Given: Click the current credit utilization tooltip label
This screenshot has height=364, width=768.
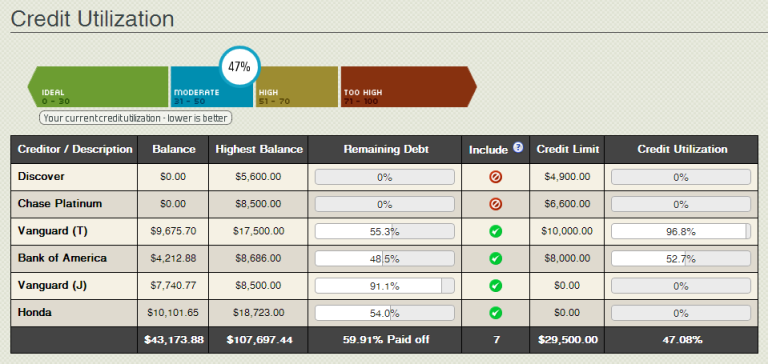Looking at the screenshot, I should [x=135, y=118].
